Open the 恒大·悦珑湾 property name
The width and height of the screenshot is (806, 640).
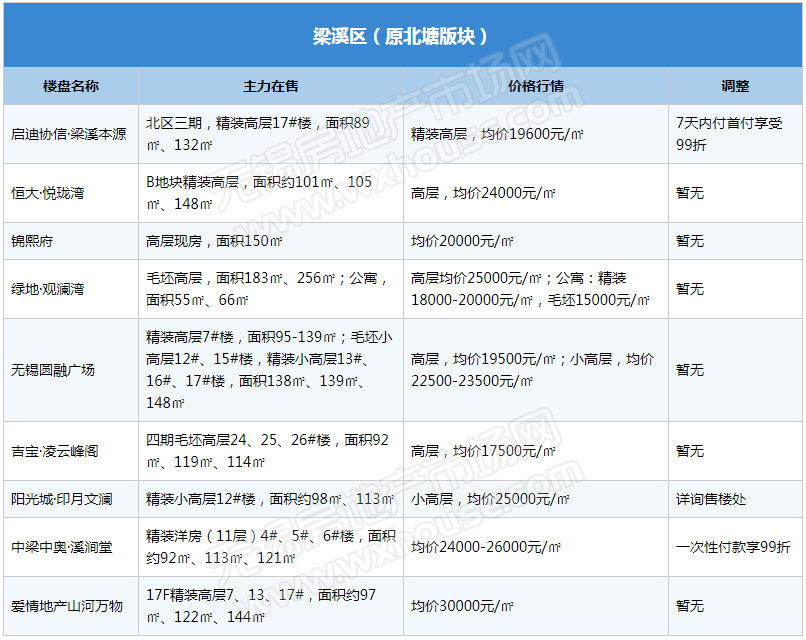pos(48,193)
